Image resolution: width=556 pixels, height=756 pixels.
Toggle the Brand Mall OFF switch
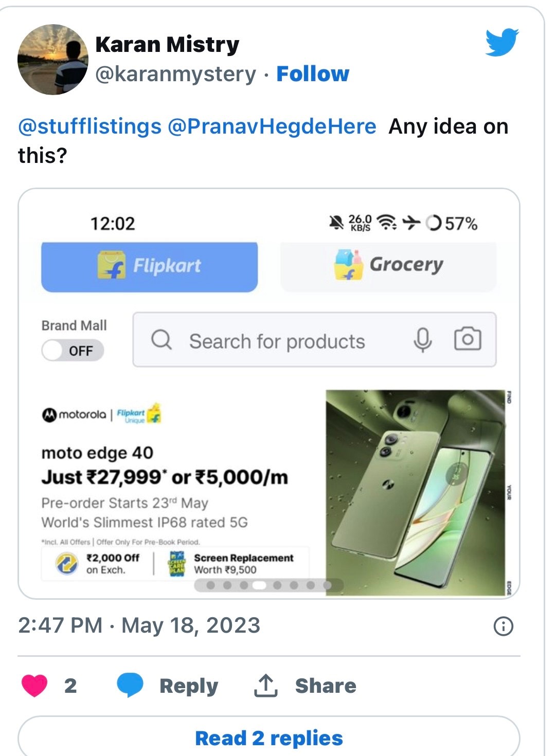tap(73, 351)
